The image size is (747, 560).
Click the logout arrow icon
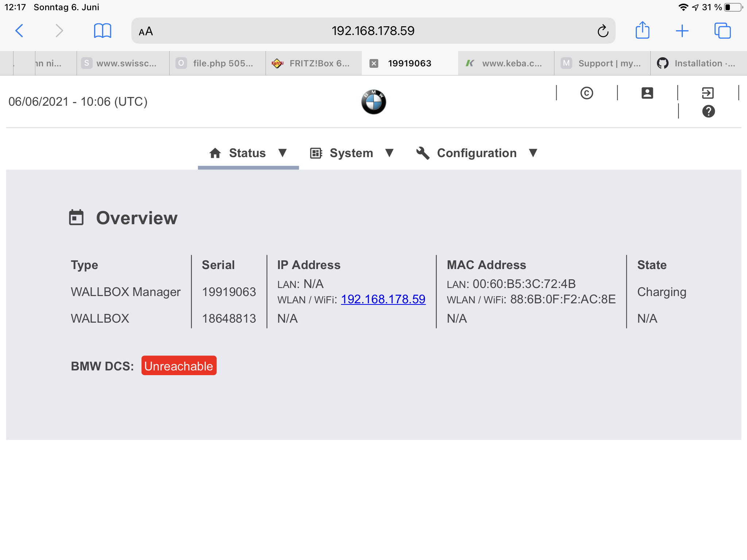point(708,93)
